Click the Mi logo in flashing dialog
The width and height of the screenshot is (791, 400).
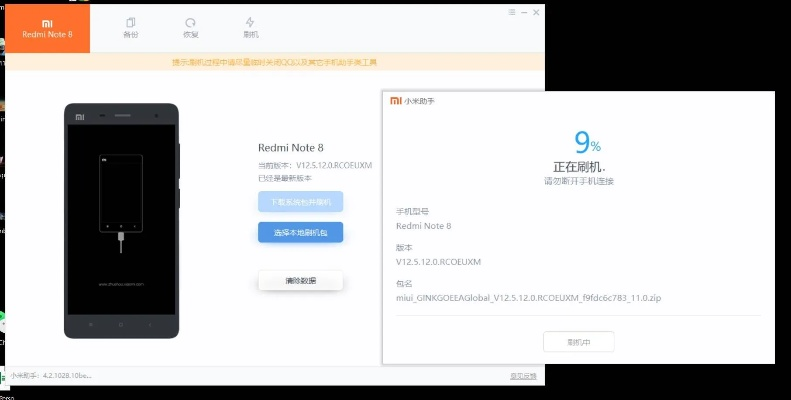pyautogui.click(x=396, y=101)
